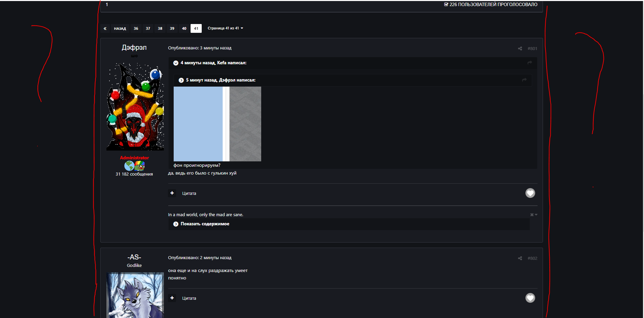Like post #802 with the heart icon

click(530, 298)
